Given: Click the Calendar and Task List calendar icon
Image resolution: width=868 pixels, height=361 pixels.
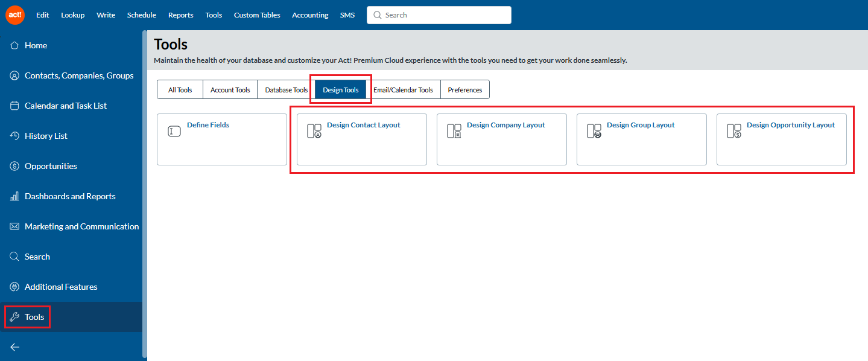Looking at the screenshot, I should [x=15, y=106].
